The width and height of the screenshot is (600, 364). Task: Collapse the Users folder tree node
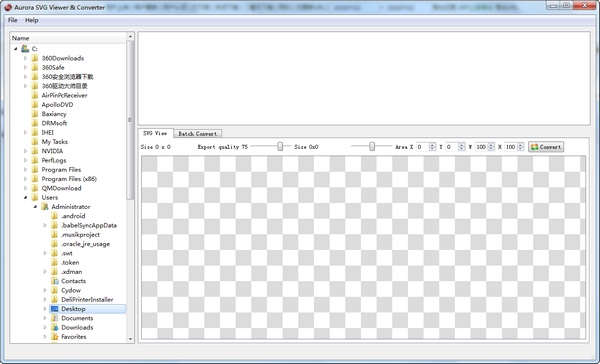point(26,198)
